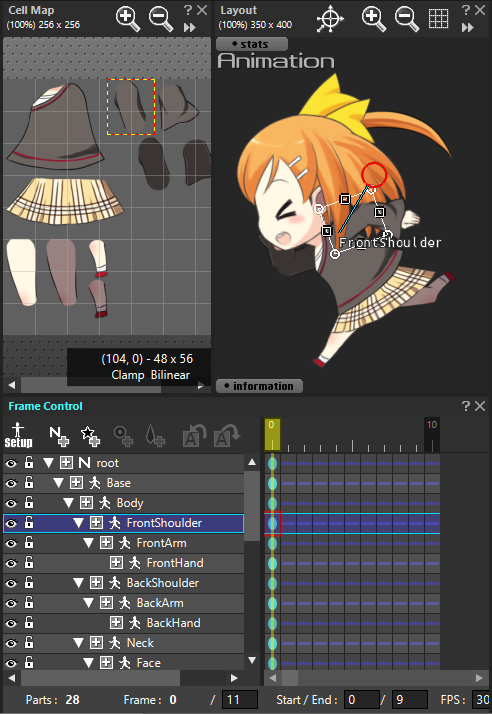Collapse the FrontShoulder node
The image size is (492, 714).
point(79,523)
